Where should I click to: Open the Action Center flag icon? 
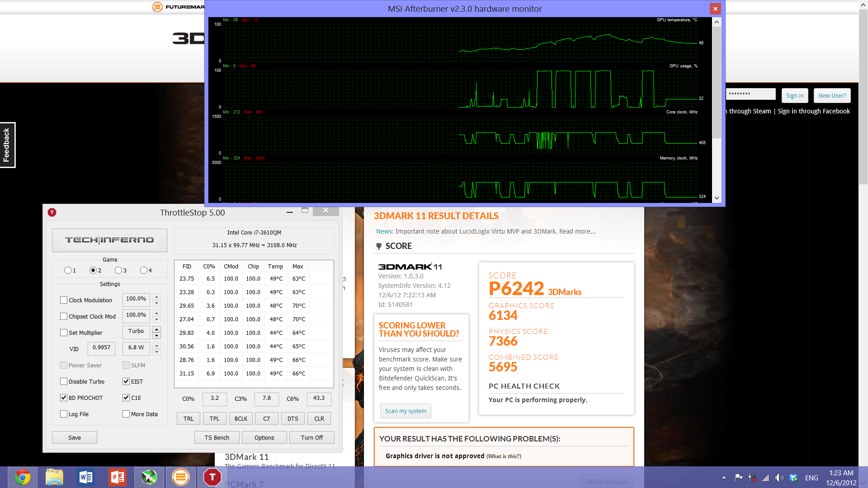tap(739, 478)
